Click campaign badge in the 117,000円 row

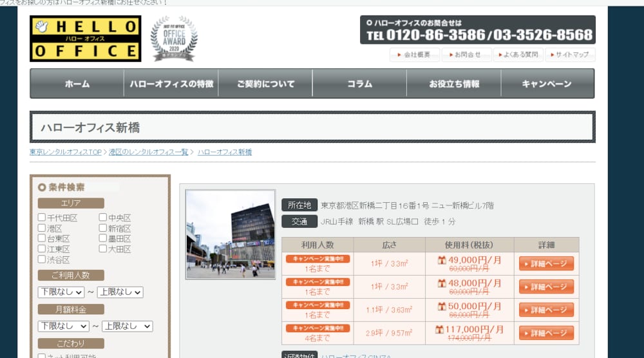[318, 328]
